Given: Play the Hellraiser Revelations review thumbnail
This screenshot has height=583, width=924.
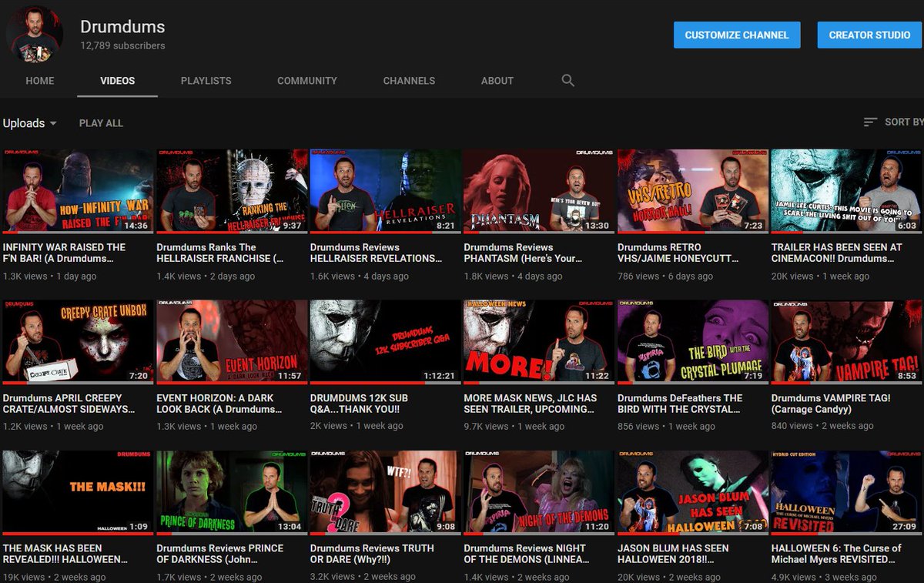Looking at the screenshot, I should point(386,191).
